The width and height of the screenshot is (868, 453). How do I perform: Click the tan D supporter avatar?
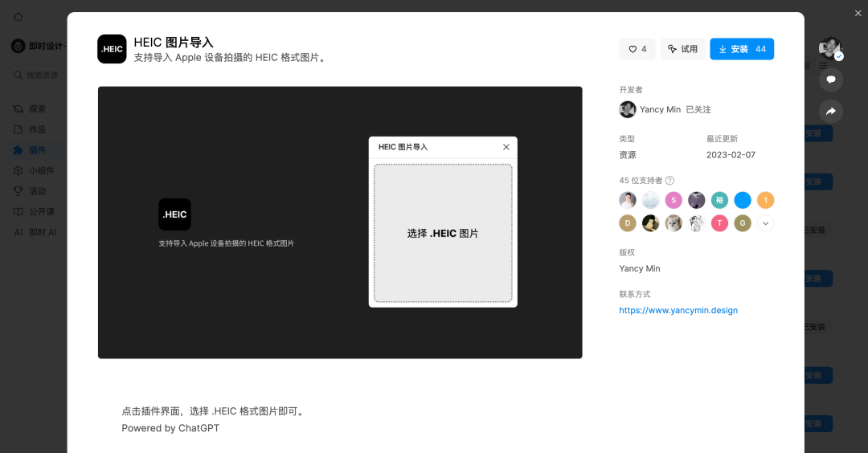[627, 223]
